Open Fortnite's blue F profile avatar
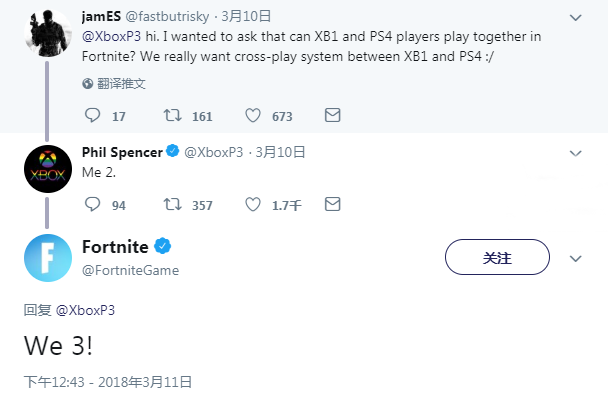Image resolution: width=608 pixels, height=397 pixels. coord(48,258)
